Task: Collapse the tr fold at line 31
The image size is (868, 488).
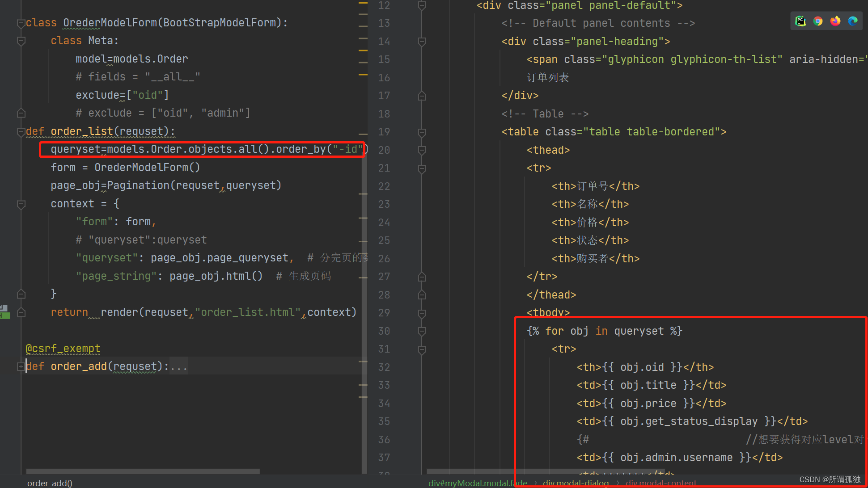Action: pos(422,349)
